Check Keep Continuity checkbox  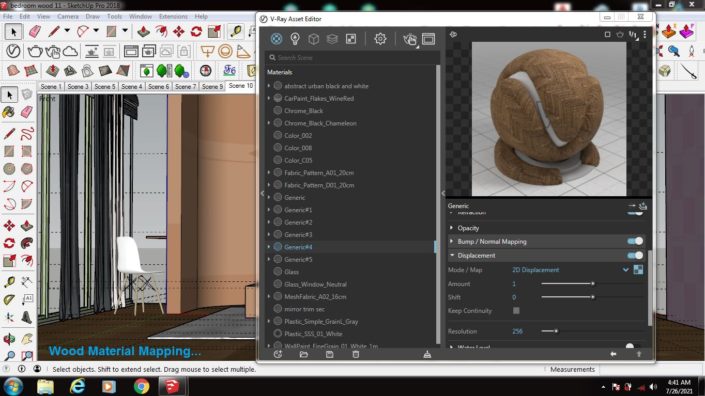point(516,311)
